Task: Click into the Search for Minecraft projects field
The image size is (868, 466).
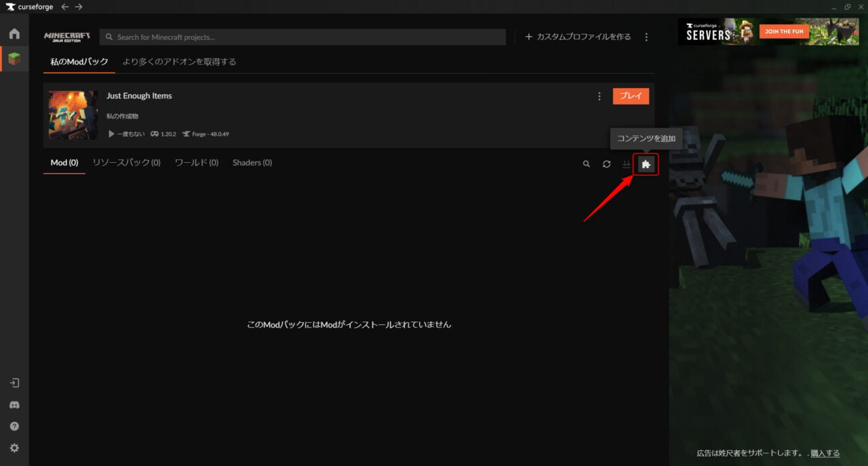Action: (x=302, y=37)
